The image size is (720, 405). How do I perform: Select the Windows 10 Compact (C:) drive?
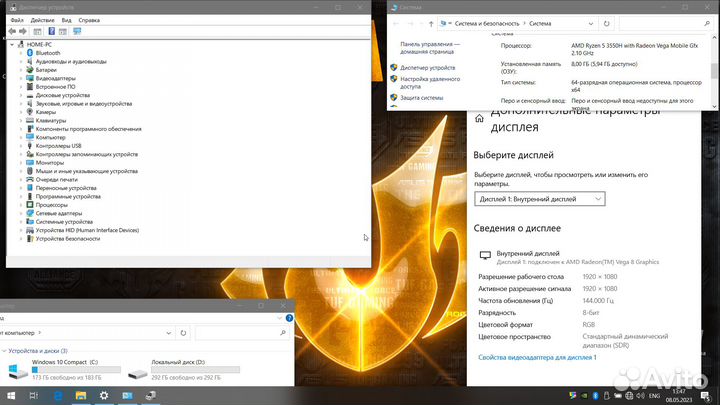tap(65, 370)
